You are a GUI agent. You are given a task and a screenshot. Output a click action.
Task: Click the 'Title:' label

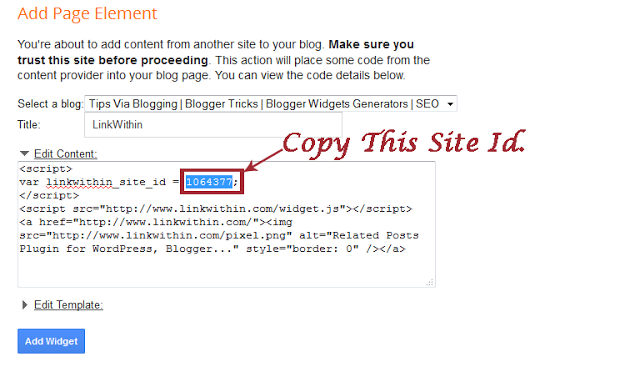click(x=29, y=125)
